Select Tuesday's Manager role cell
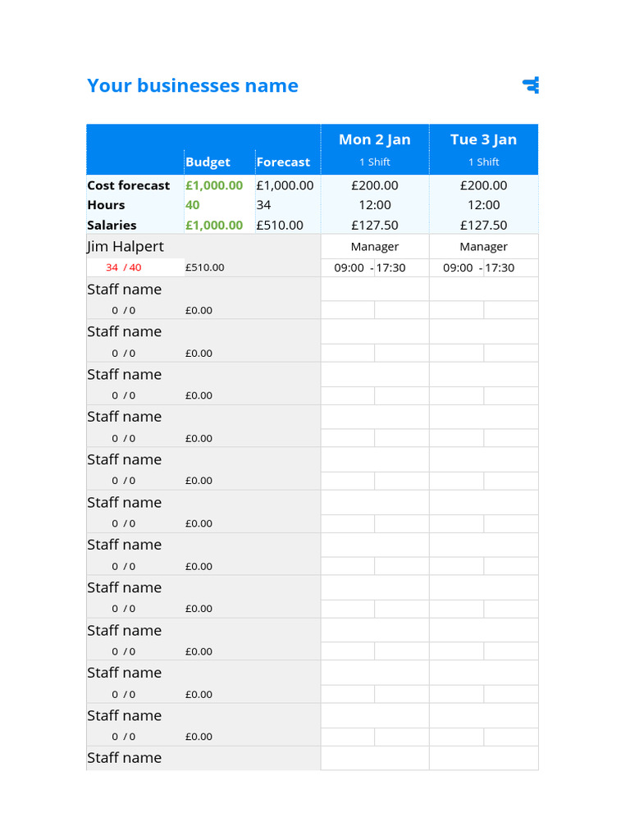630x840 pixels. click(x=484, y=246)
